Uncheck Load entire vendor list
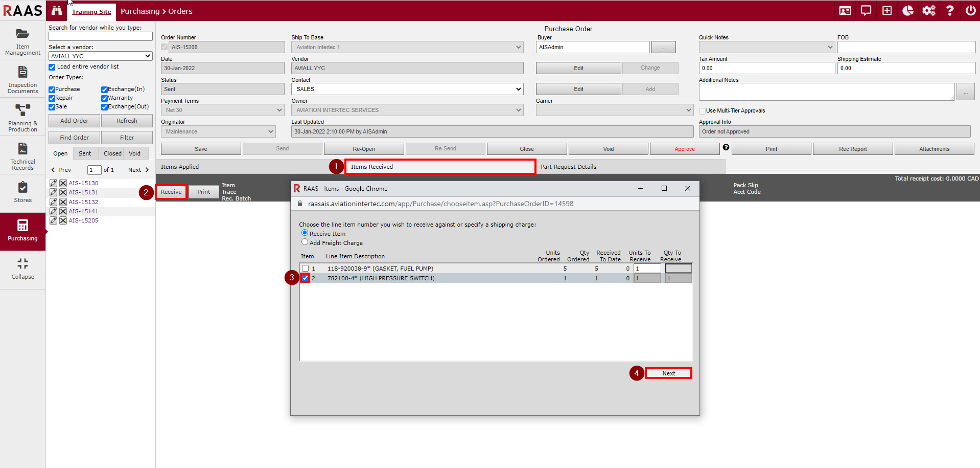Viewport: 980px width, 468px height. click(x=52, y=67)
